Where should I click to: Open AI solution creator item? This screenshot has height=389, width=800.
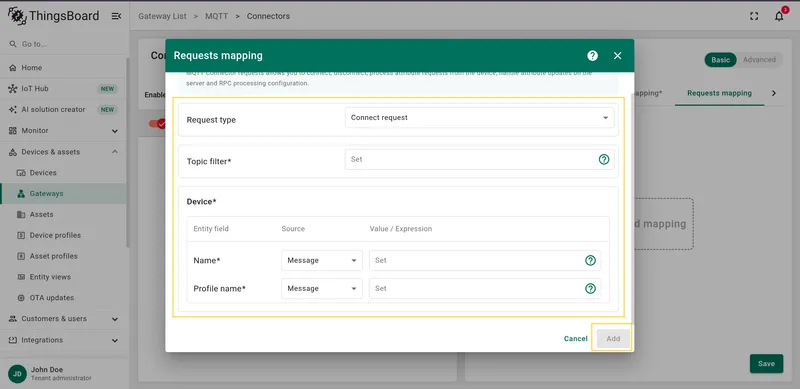(63, 110)
